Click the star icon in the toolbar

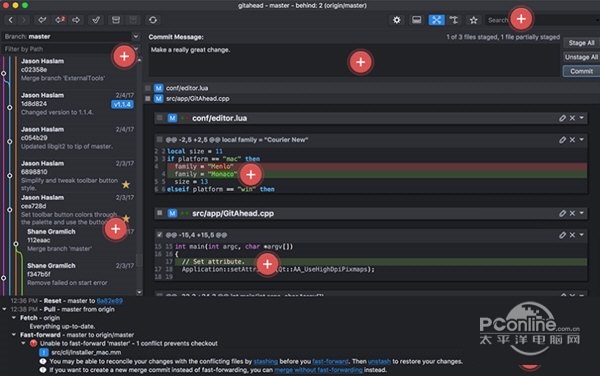473,20
